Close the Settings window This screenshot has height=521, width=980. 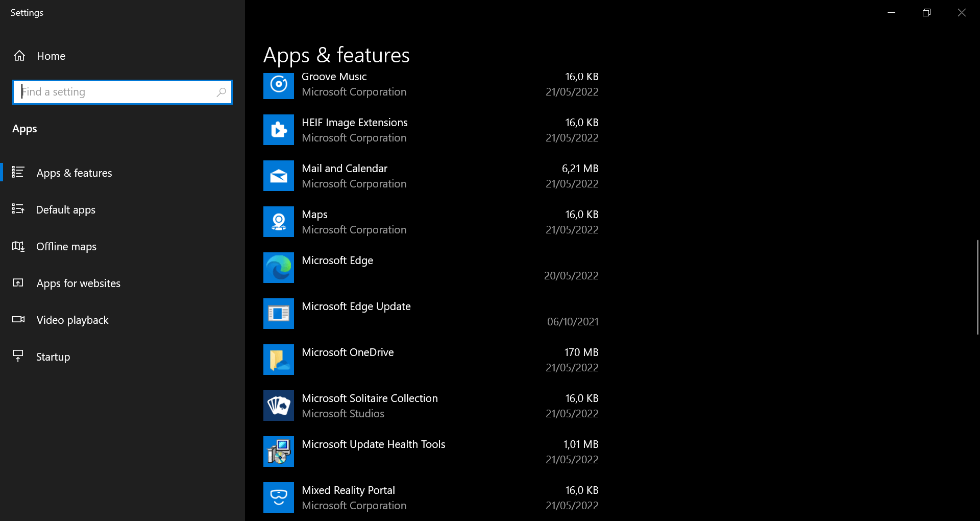962,12
